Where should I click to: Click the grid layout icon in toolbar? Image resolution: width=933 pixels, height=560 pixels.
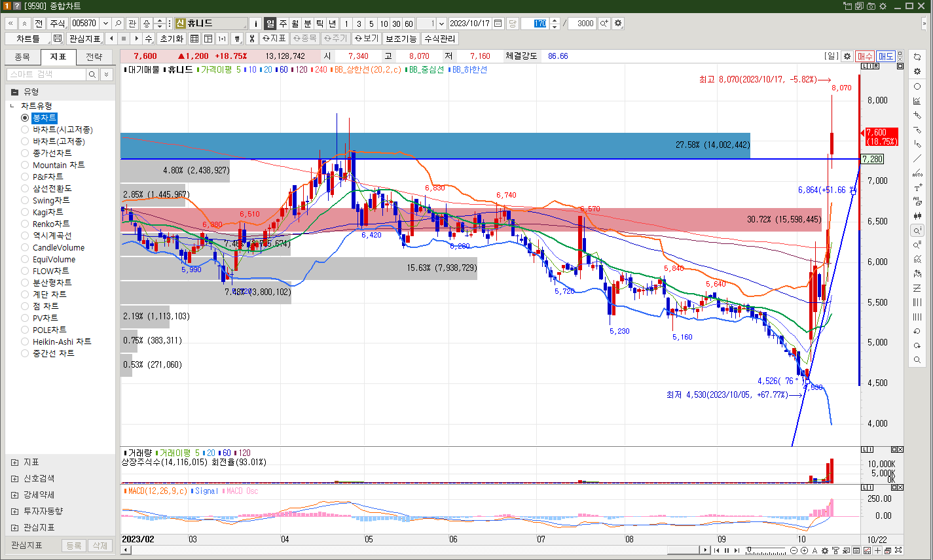194,39
